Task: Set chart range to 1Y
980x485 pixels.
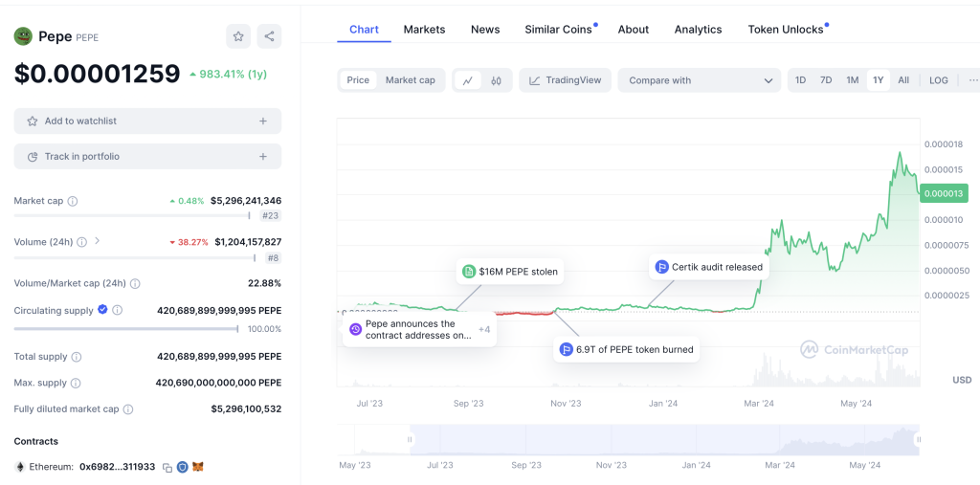Action: click(879, 80)
